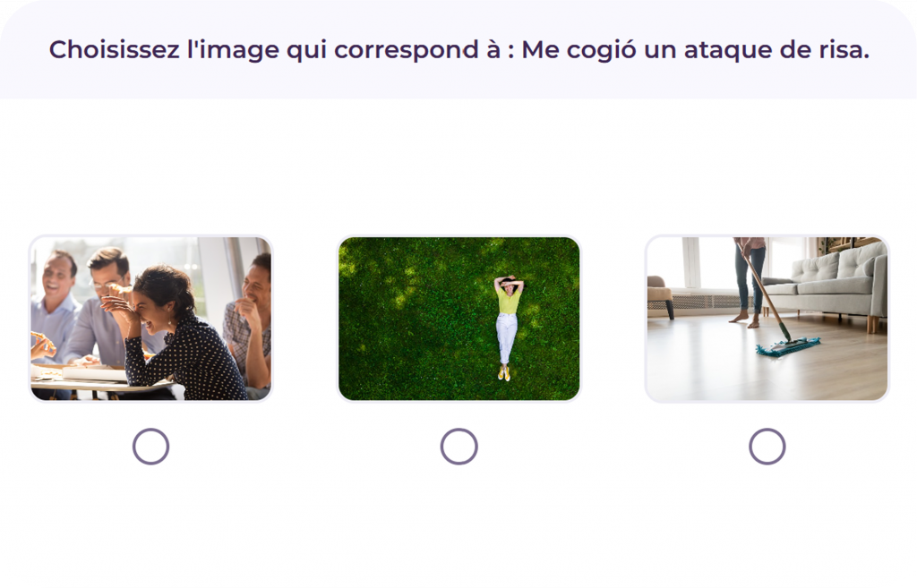This screenshot has width=917, height=588.
Task: Click the gray sofa in the living room photo
Action: coord(833,282)
